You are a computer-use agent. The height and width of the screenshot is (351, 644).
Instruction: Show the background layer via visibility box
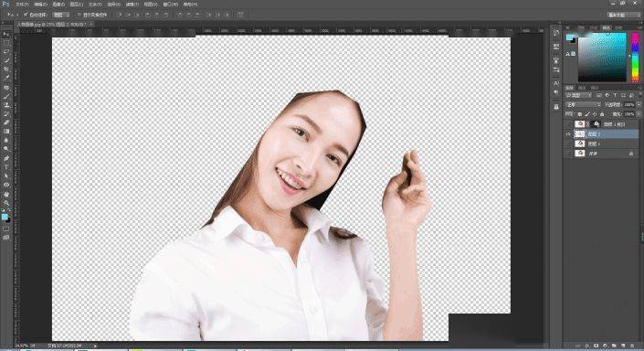click(568, 154)
